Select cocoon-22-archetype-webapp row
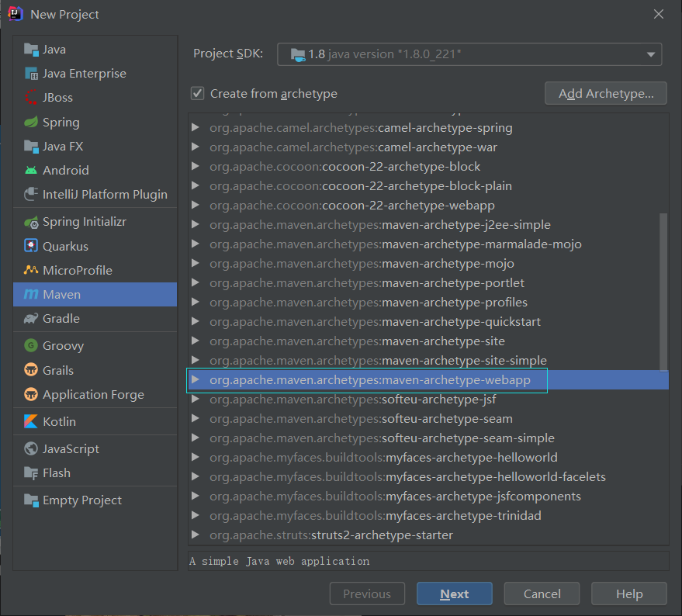 428,205
